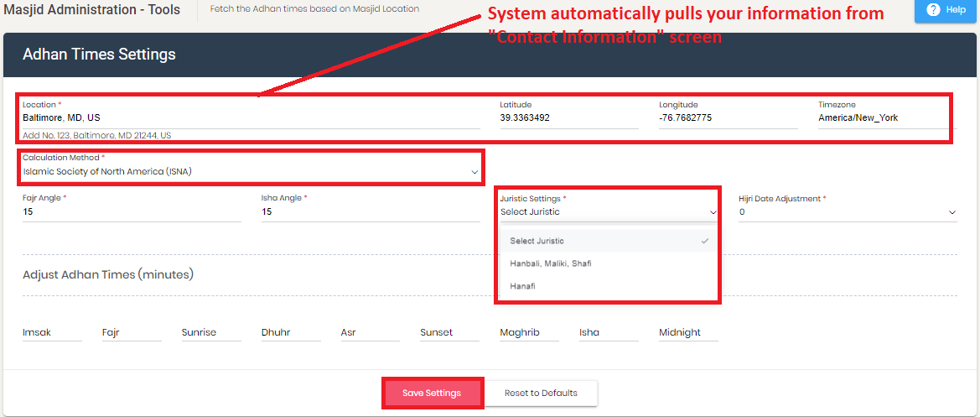Select Hanbali, Maliki, Shafi option
The height and width of the screenshot is (417, 980).
609,263
